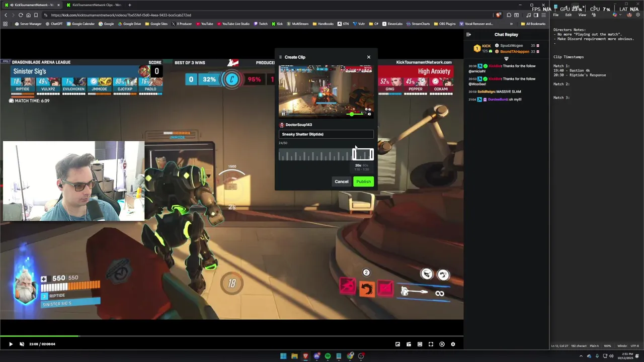Viewport: 644px width, 362px height.
Task: Open Brave browser taskbar icon
Action: 305,356
